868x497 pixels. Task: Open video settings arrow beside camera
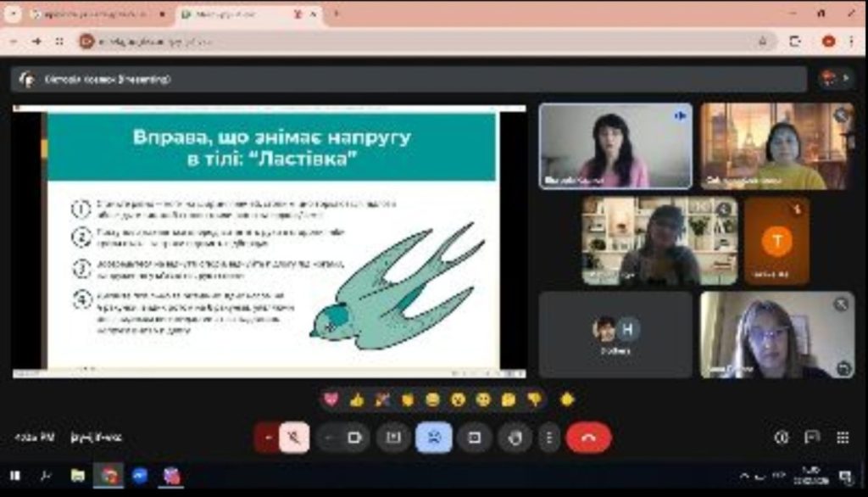point(330,438)
